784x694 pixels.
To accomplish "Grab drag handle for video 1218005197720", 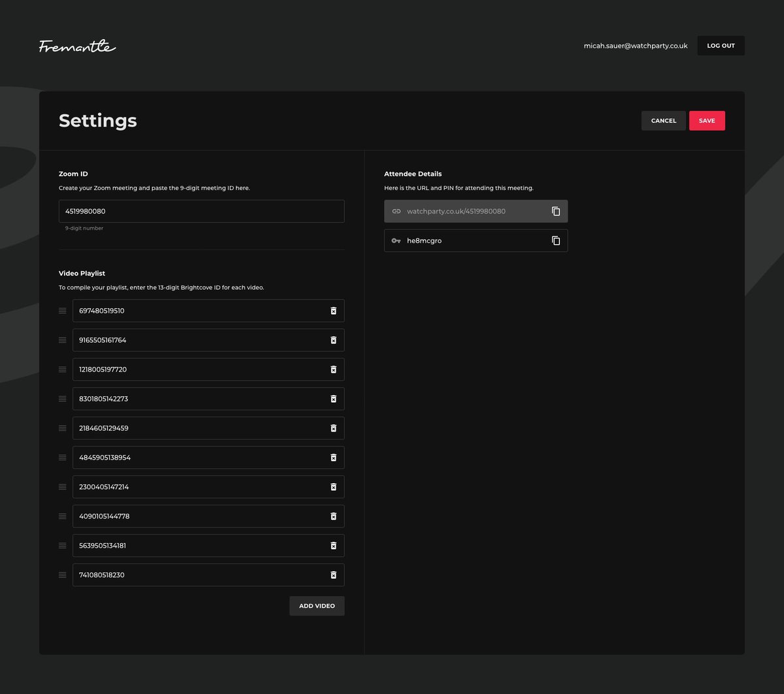I will pyautogui.click(x=63, y=370).
